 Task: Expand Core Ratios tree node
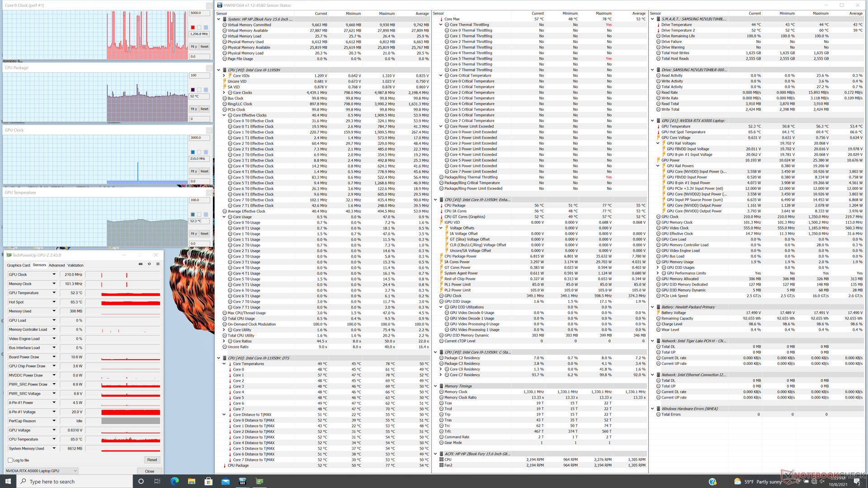224,341
